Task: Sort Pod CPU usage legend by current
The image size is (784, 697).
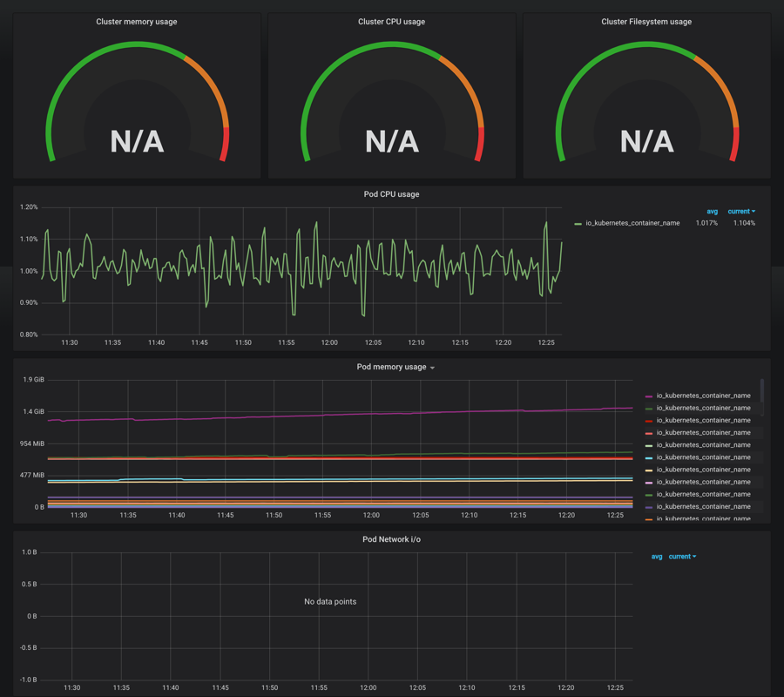Action: click(741, 212)
